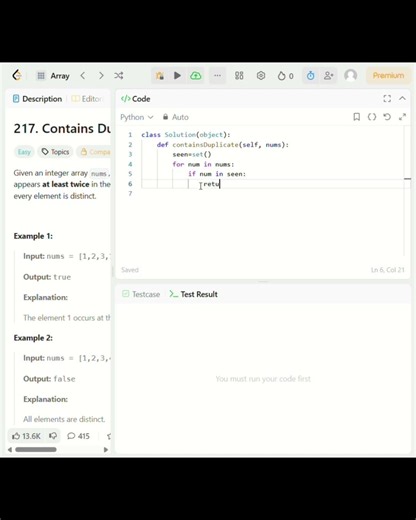Click 'Output: false' in Example 2
Viewport: 416px width, 520px height.
coord(49,379)
